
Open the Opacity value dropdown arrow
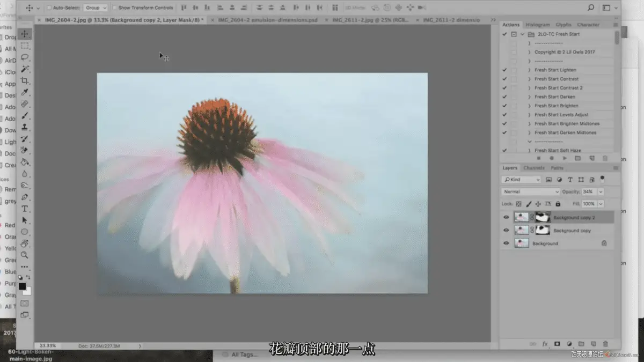coord(601,191)
